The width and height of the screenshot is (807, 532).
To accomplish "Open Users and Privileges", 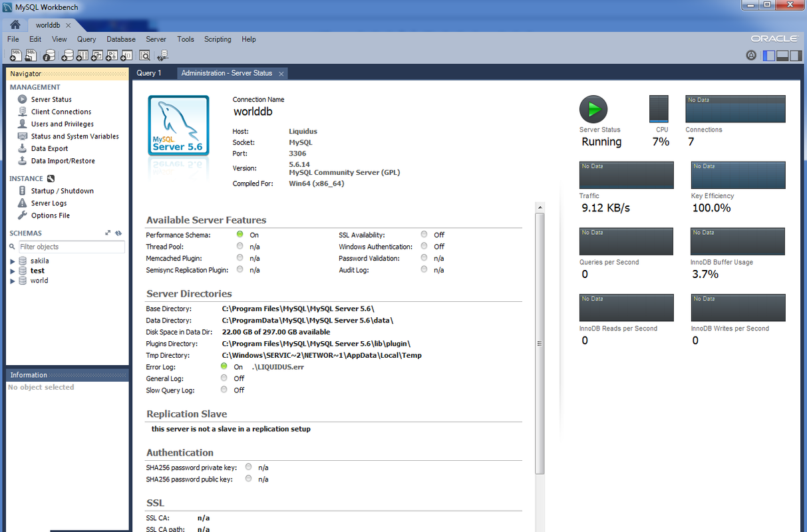I will [63, 124].
